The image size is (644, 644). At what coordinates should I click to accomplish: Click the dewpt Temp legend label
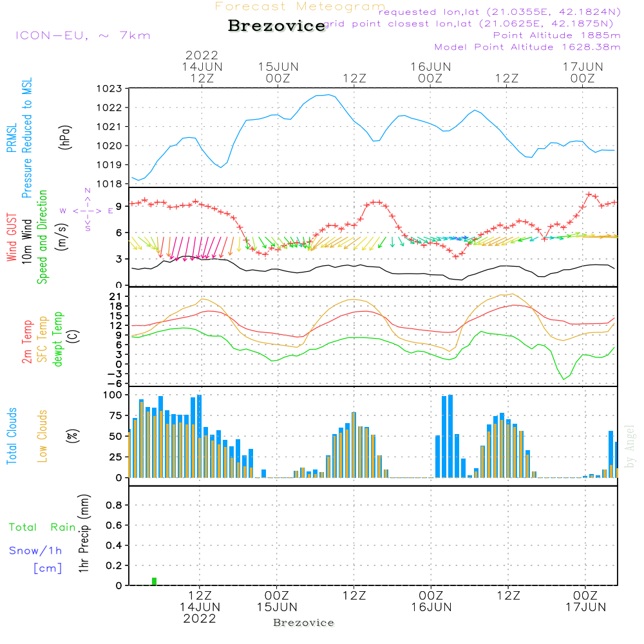58,339
